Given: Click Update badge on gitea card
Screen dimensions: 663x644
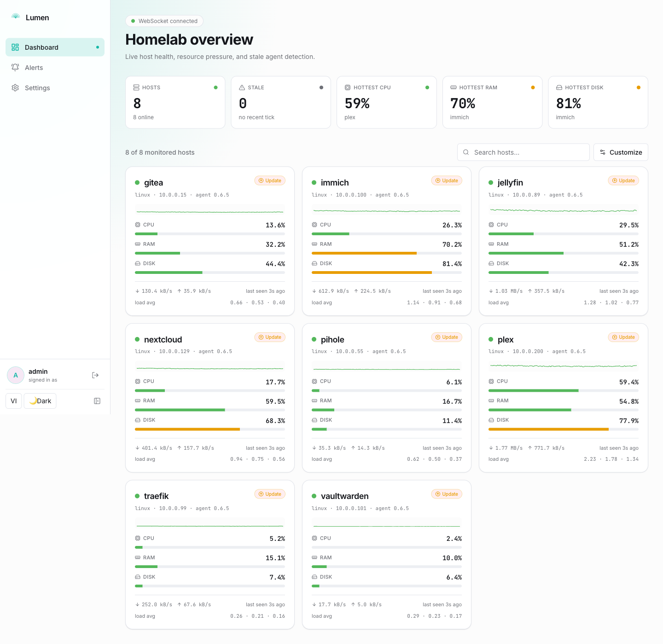Looking at the screenshot, I should pos(270,180).
